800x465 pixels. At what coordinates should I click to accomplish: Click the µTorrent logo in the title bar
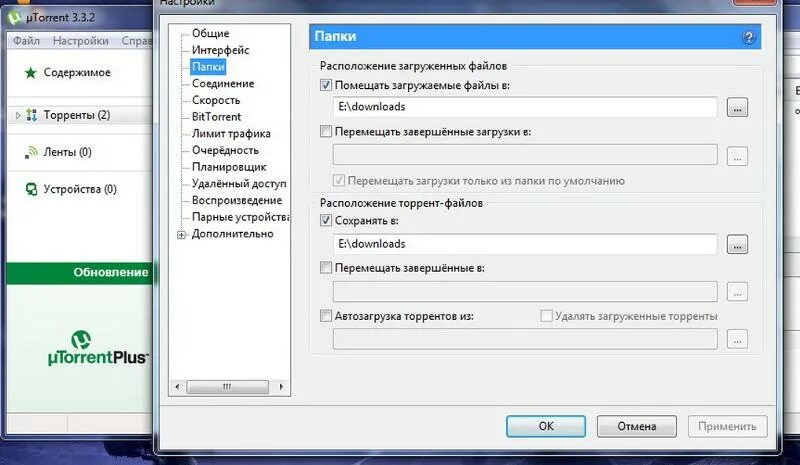15,17
